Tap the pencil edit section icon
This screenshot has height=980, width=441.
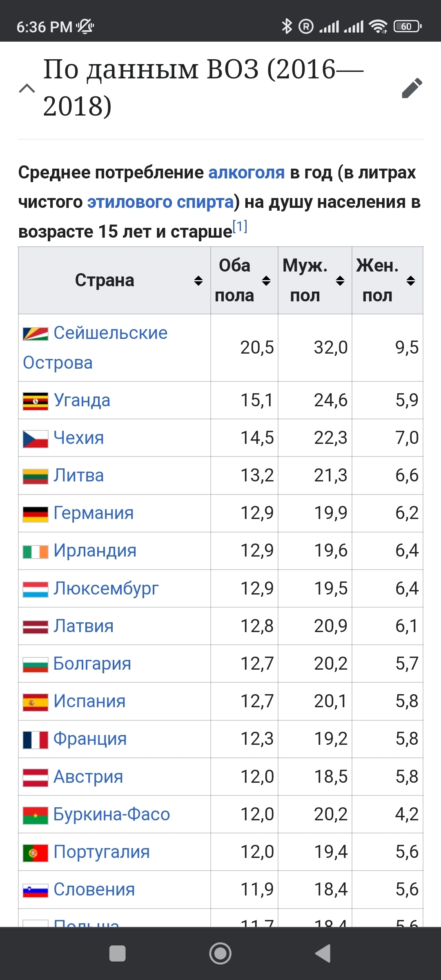coord(412,88)
